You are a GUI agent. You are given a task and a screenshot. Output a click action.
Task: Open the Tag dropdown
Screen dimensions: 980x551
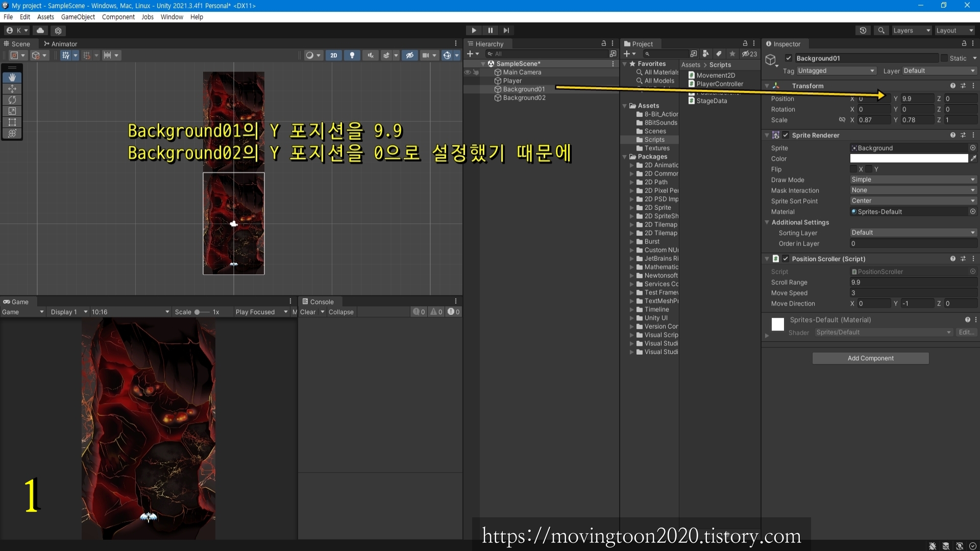[836, 71]
